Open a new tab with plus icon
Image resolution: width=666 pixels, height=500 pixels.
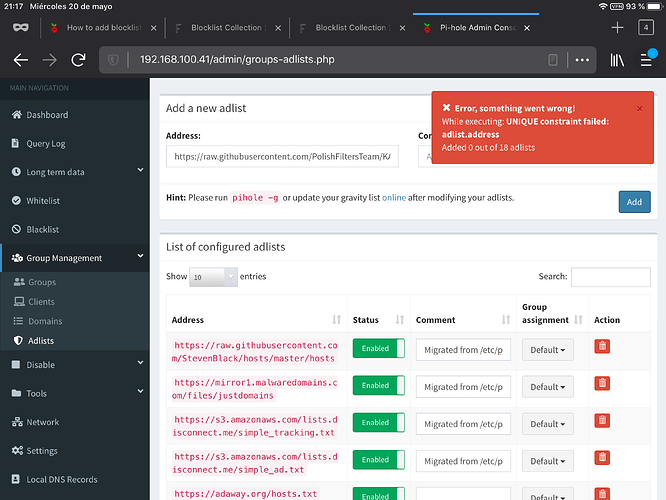[x=617, y=28]
